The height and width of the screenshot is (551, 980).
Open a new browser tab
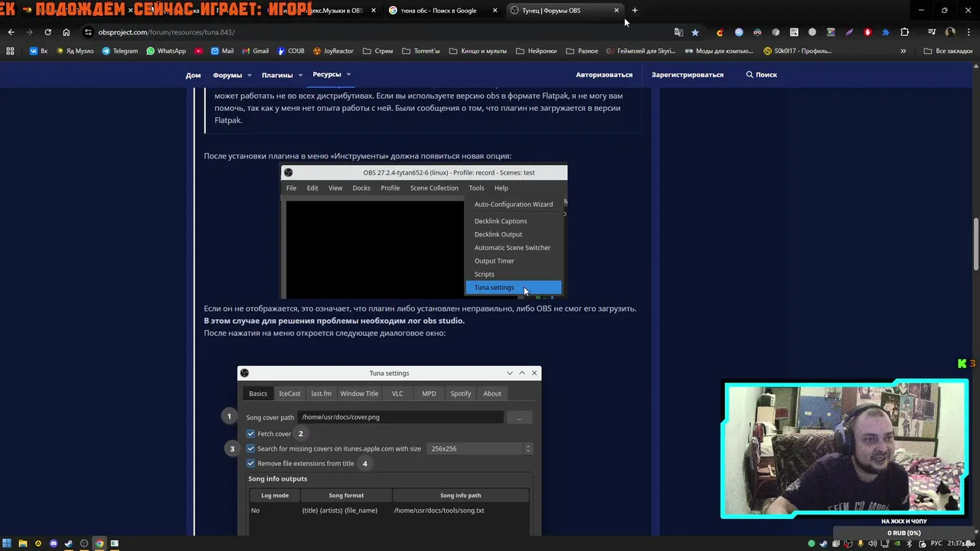[635, 11]
